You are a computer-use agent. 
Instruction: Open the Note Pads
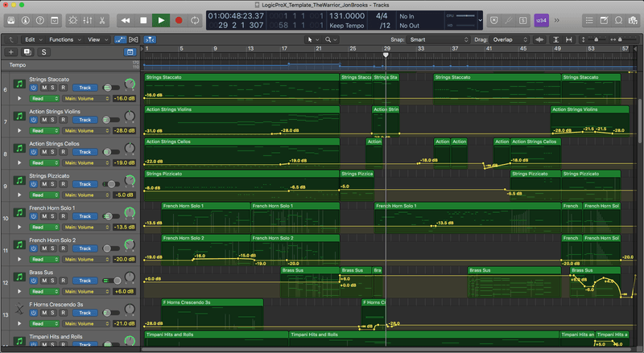604,20
